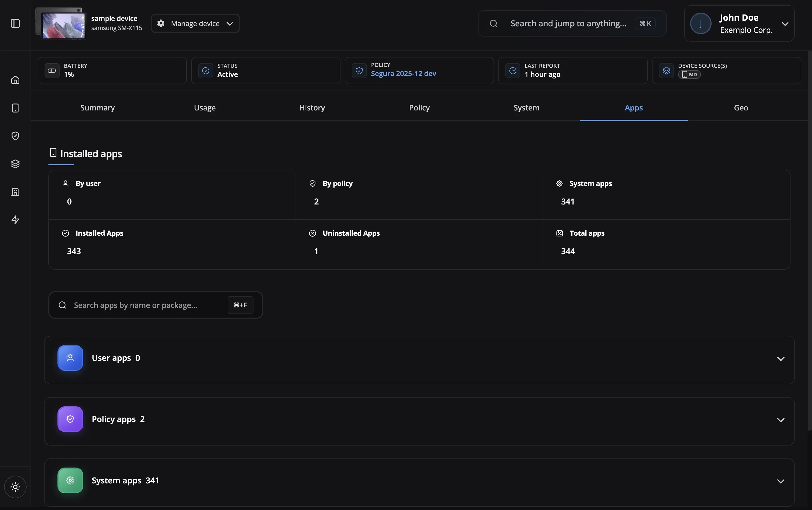Image resolution: width=812 pixels, height=510 pixels.
Task: Click the green System apps icon
Action: coord(70,480)
